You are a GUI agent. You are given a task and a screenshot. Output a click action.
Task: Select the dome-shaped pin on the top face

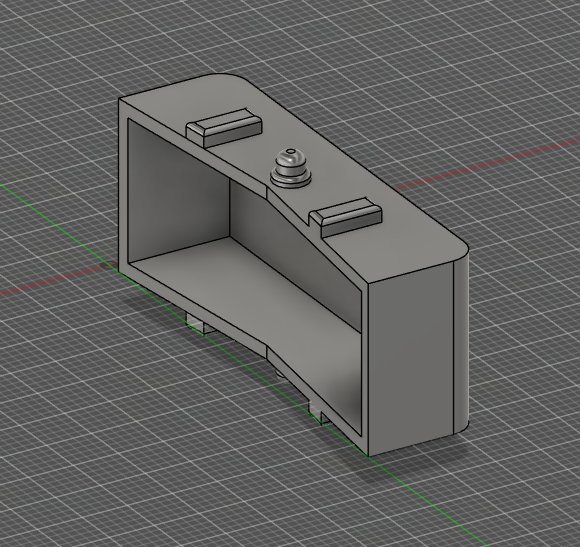pos(290,168)
